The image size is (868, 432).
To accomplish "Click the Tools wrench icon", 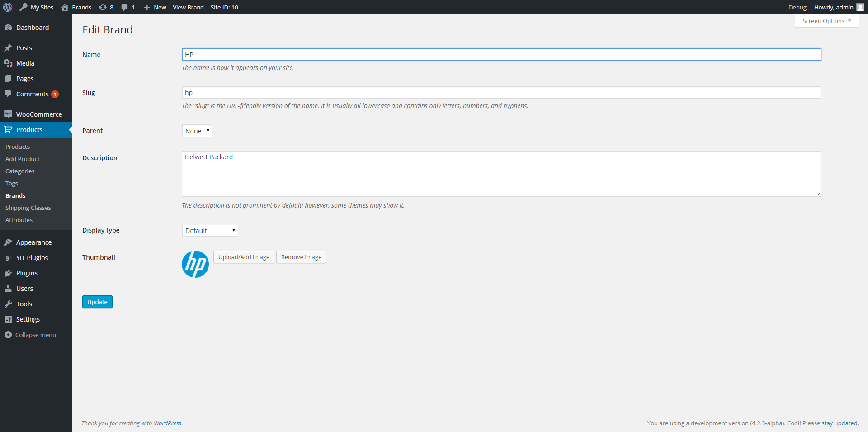I will click(8, 304).
